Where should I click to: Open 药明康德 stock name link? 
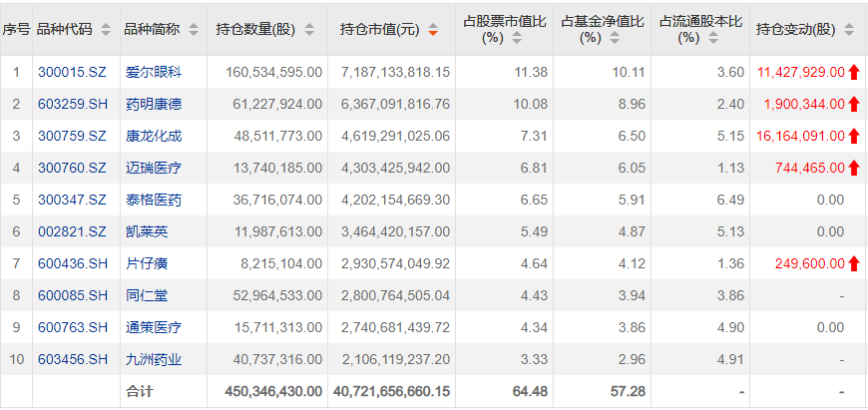(154, 104)
